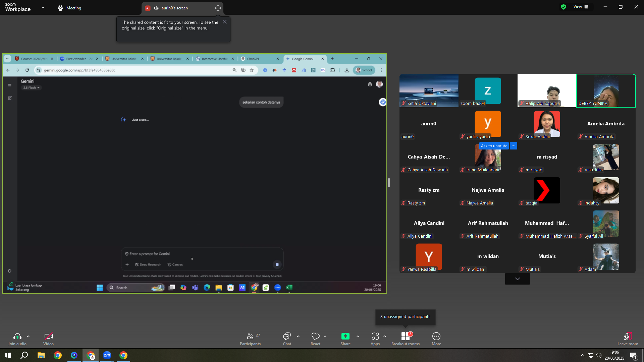Open the React emoji menu

(315, 339)
